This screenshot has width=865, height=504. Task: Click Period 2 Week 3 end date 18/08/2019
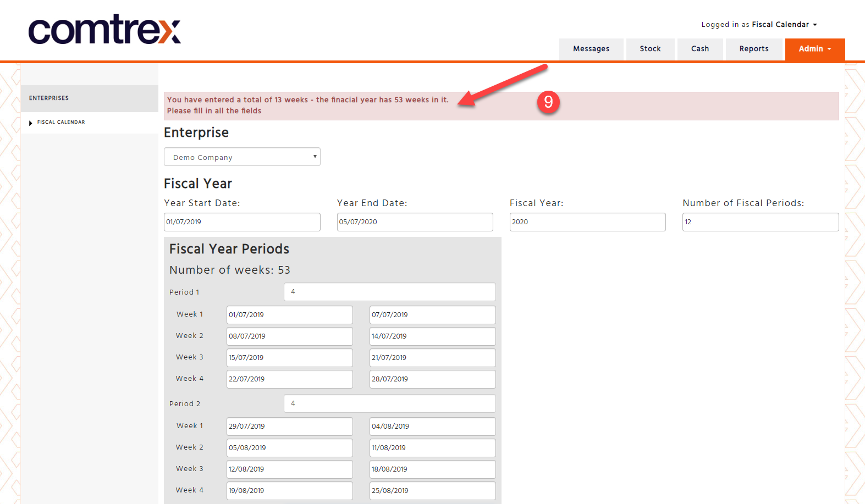coord(433,469)
